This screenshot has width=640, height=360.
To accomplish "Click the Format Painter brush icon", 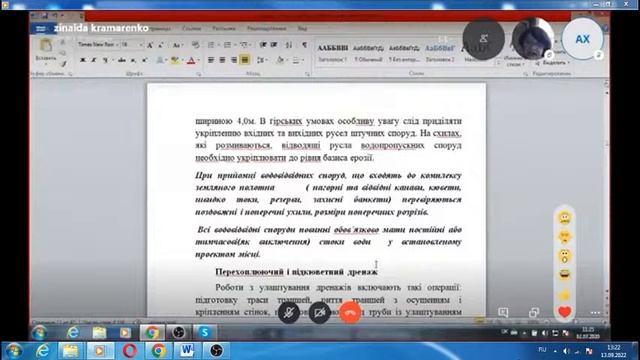I will [x=63, y=64].
